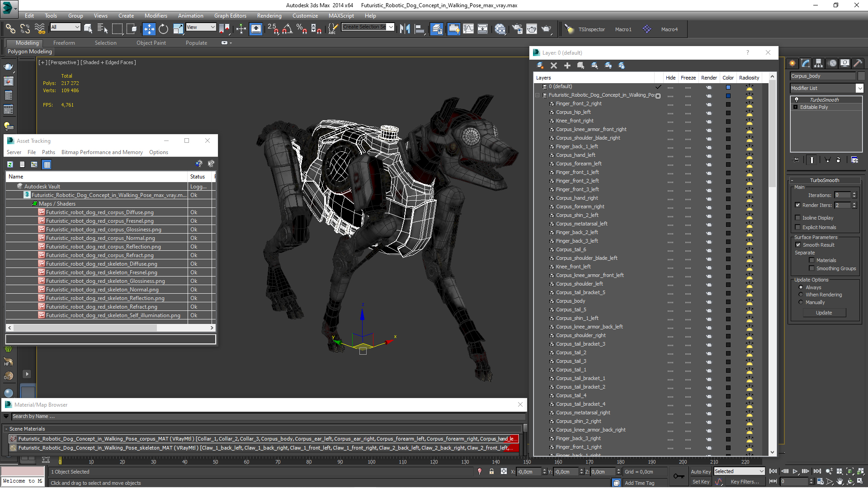
Task: Click Pin Stack icon under modifier stack
Action: click(796, 160)
